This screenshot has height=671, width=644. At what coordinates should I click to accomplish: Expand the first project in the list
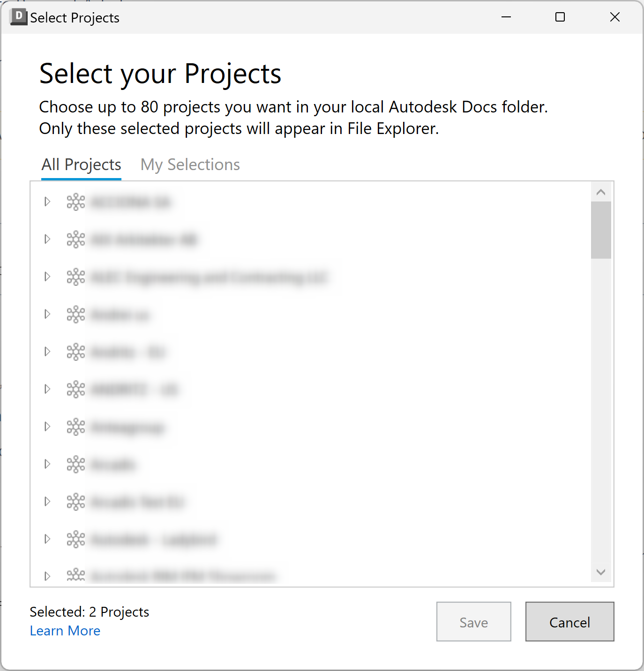47,201
